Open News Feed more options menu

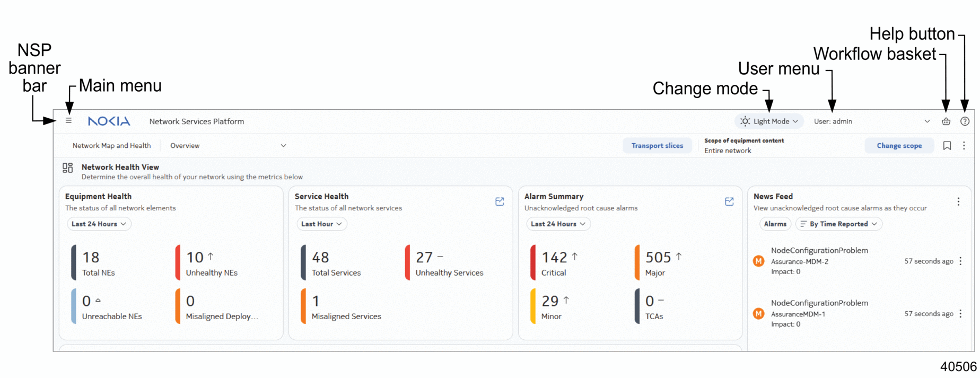(958, 201)
